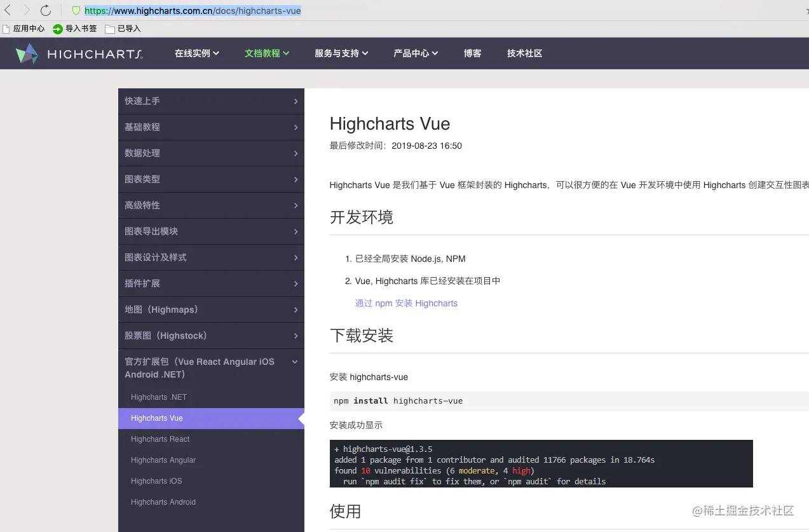This screenshot has height=532, width=809.
Task: Click the 下载安装 heading
Action: coord(362,336)
